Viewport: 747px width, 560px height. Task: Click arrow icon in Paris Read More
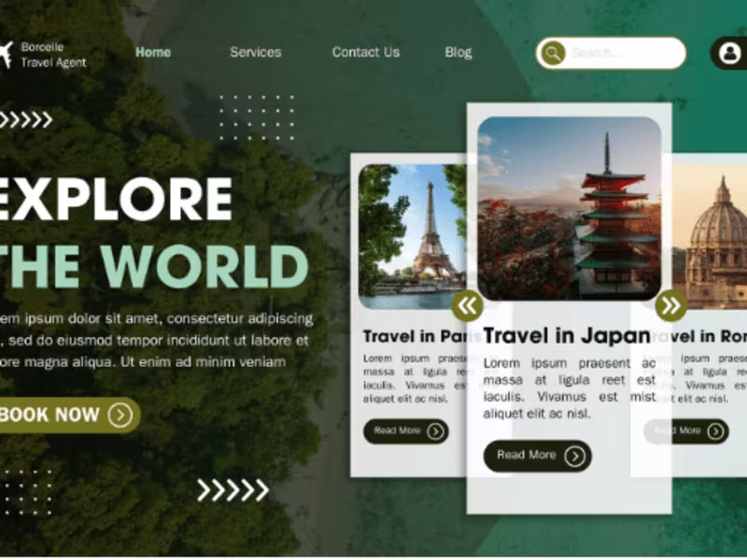pyautogui.click(x=435, y=431)
